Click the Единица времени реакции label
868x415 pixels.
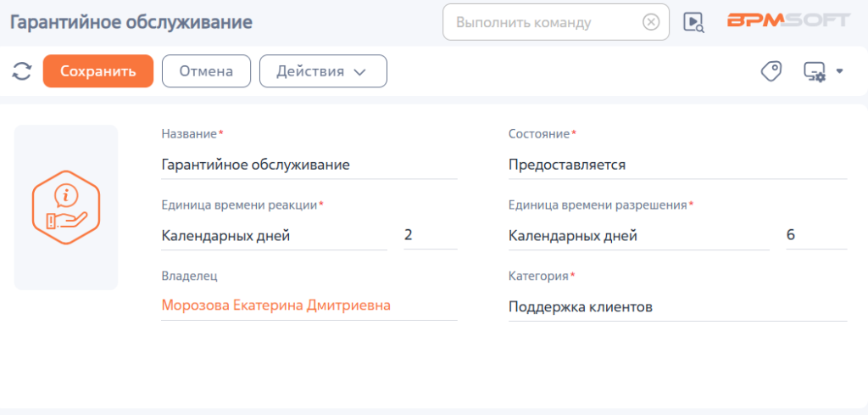239,205
